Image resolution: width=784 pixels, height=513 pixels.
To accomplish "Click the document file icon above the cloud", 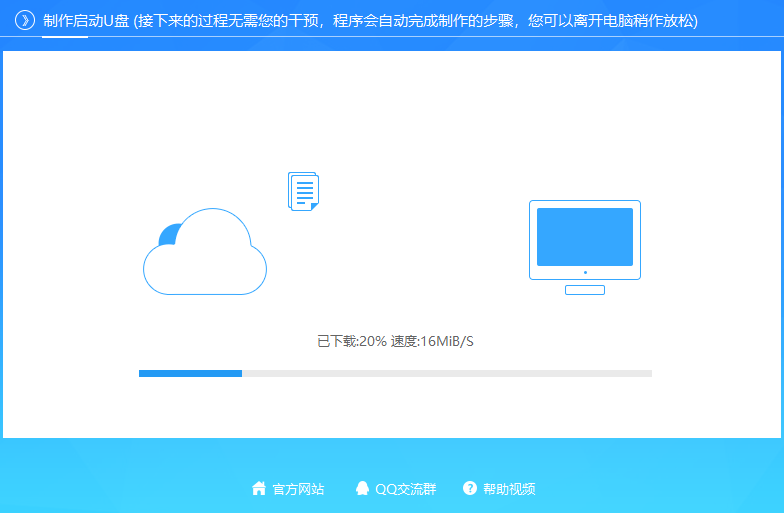I will [304, 191].
